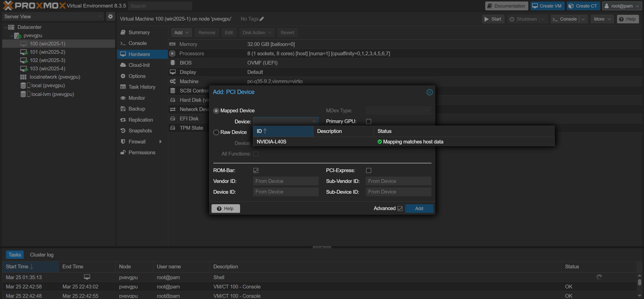
Task: Switch to the Cluster log tab
Action: pyautogui.click(x=42, y=255)
